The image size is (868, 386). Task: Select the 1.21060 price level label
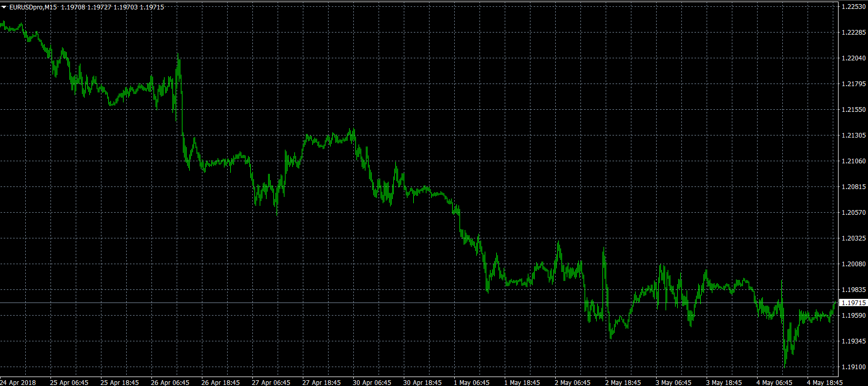(854, 161)
